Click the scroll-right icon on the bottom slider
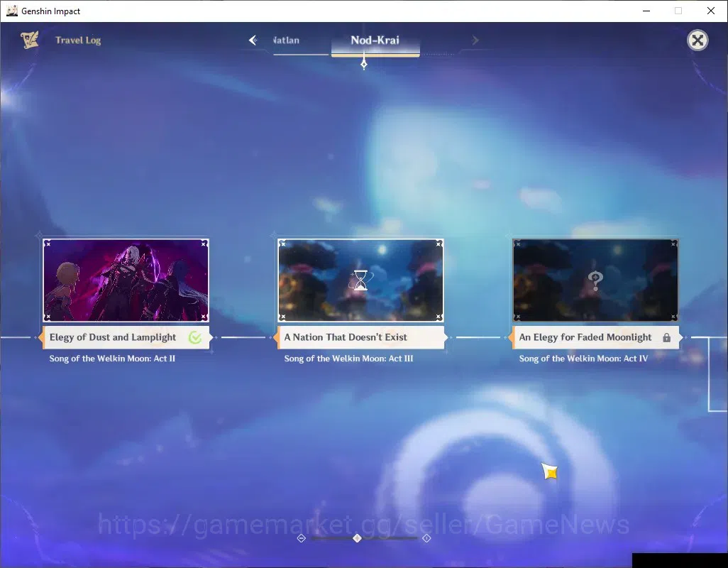 [x=426, y=538]
